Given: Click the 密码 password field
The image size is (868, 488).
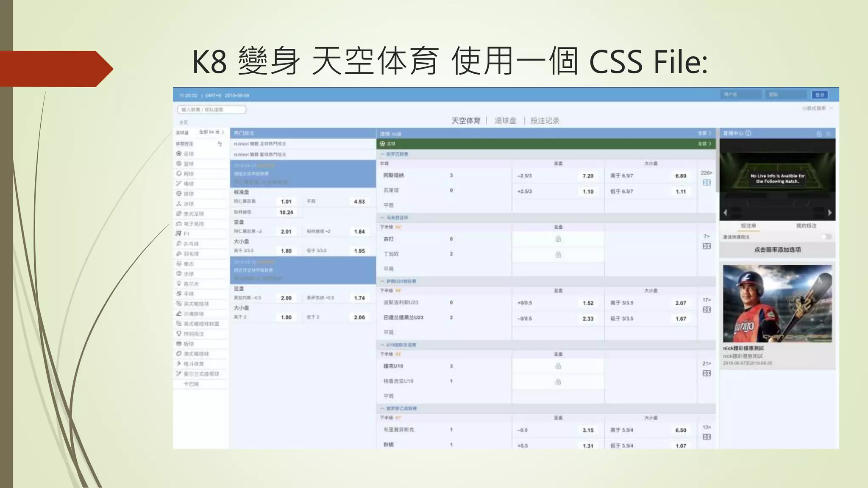Looking at the screenshot, I should click(x=787, y=94).
